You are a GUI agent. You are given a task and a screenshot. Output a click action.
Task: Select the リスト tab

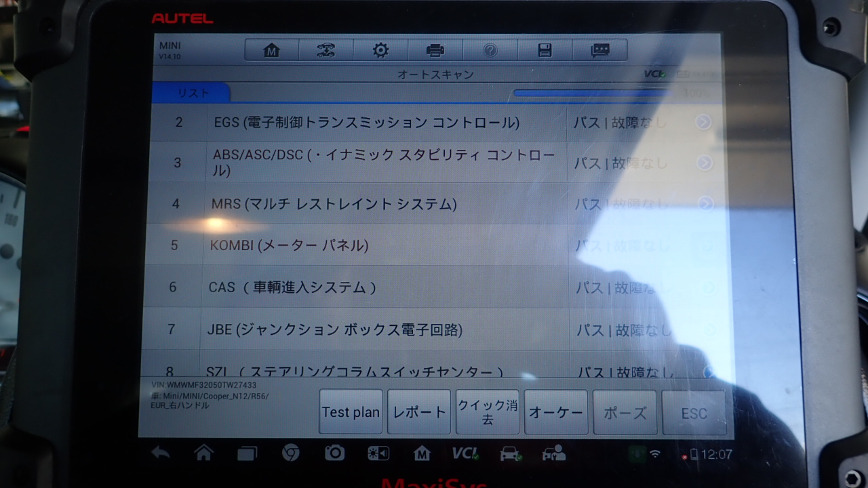[193, 93]
